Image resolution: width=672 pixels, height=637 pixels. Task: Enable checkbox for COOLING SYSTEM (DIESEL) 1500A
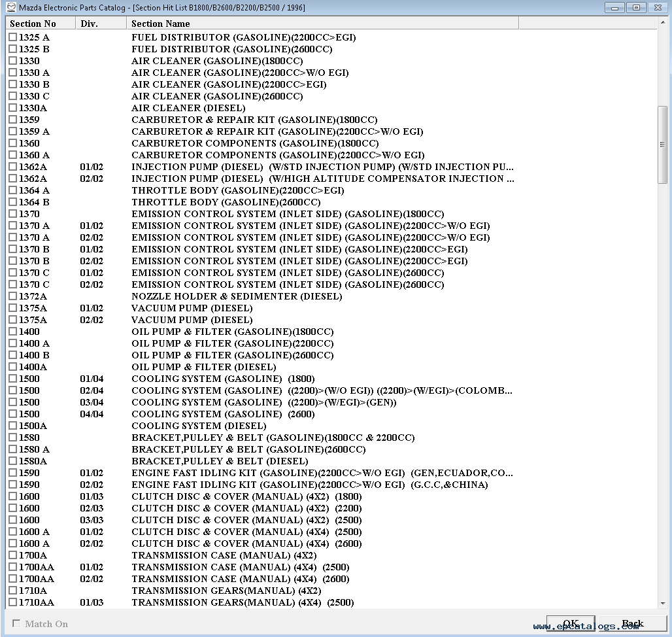[12, 426]
